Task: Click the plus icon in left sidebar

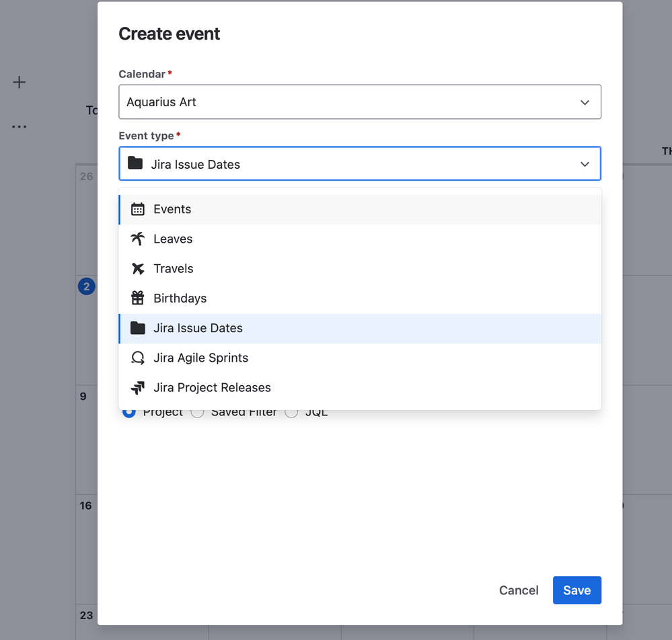Action: [19, 82]
